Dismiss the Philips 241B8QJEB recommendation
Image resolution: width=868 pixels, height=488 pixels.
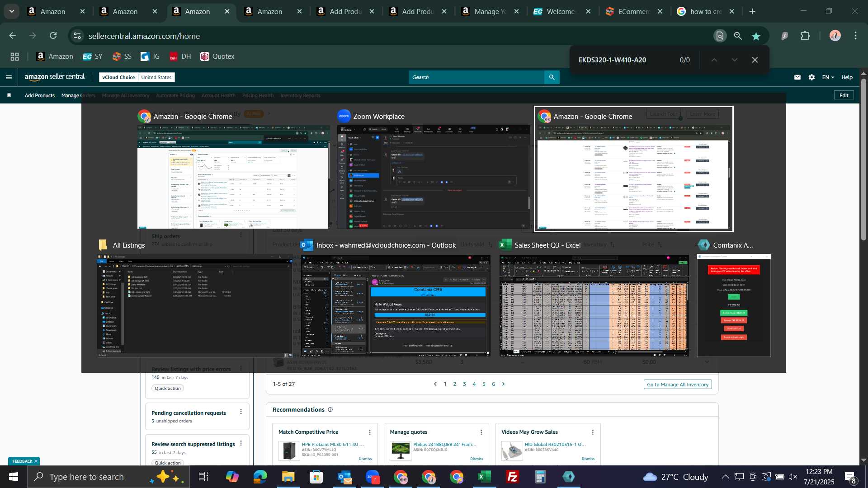click(x=476, y=459)
